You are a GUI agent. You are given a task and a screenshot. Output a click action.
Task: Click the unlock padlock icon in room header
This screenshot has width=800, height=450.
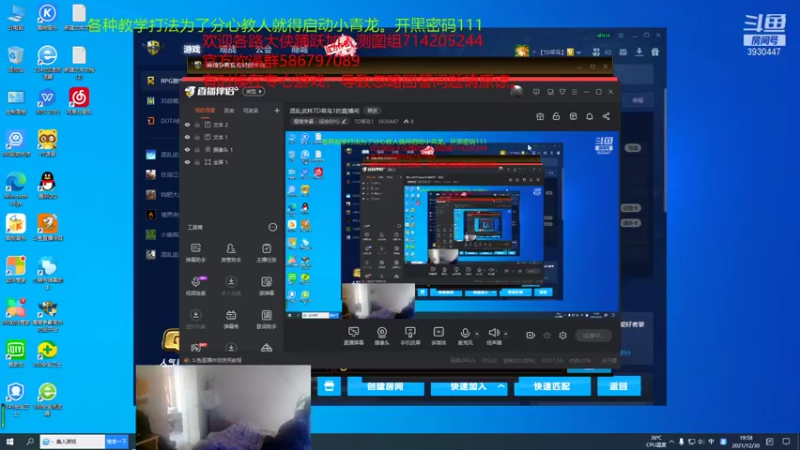click(x=556, y=116)
